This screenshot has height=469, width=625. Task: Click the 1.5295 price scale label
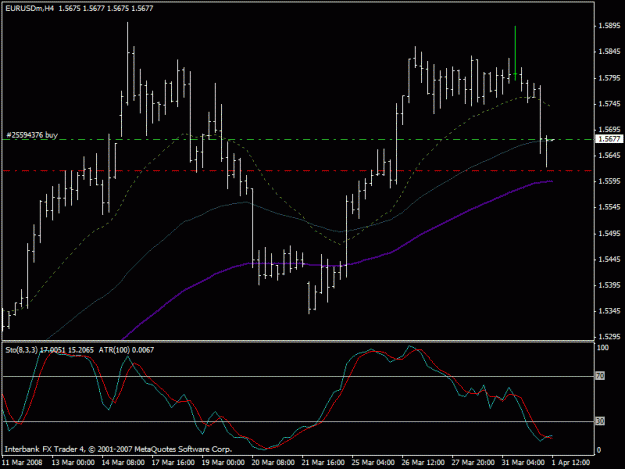tap(609, 337)
